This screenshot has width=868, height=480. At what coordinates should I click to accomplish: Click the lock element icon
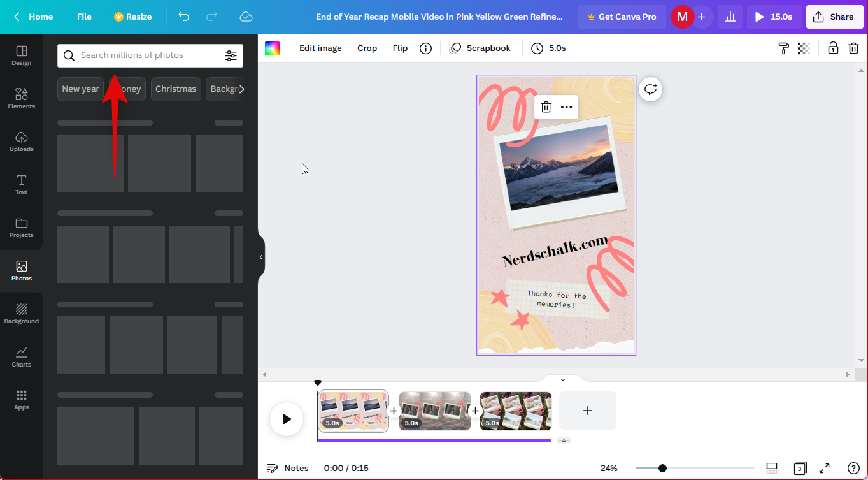(x=833, y=48)
